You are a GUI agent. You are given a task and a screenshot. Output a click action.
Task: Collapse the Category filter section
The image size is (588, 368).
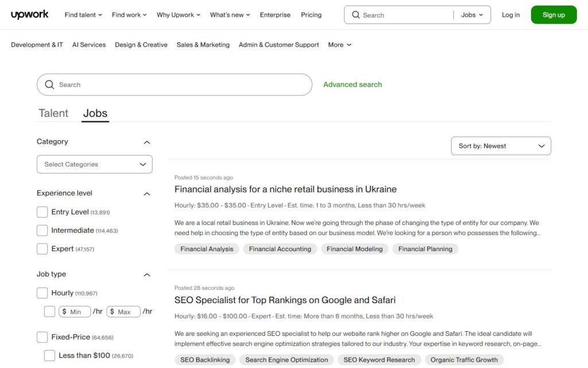pos(147,143)
